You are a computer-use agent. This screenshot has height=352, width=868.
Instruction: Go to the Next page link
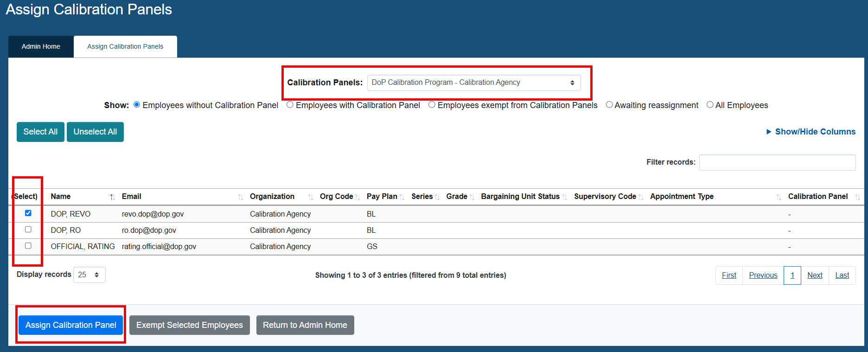(x=815, y=275)
